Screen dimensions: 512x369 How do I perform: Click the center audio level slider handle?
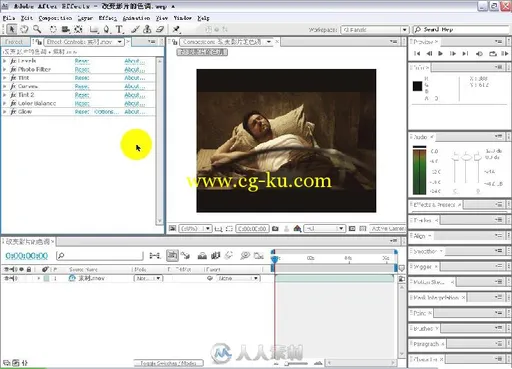point(466,157)
